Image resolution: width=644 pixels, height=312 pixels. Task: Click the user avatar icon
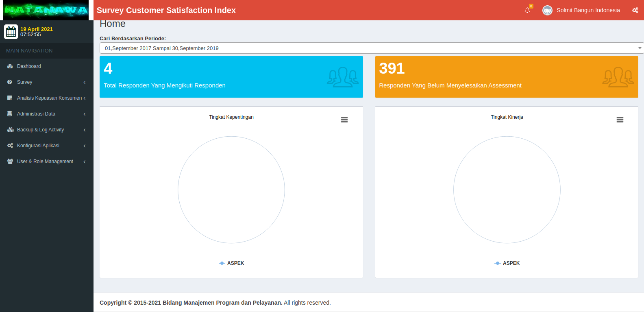click(547, 10)
